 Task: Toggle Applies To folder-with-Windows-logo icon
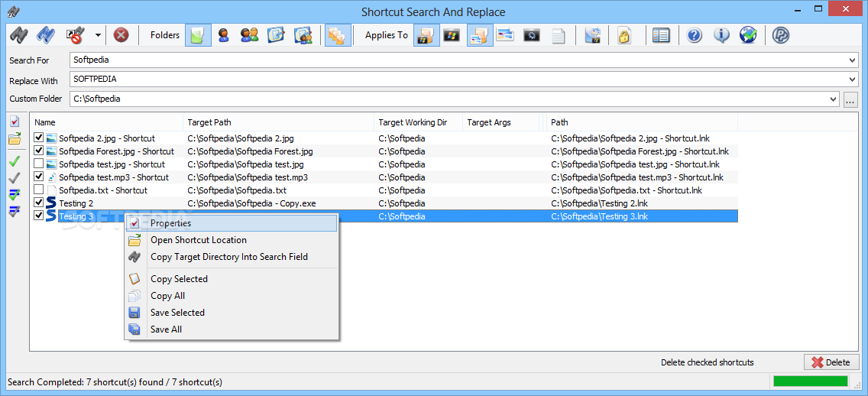[x=427, y=35]
